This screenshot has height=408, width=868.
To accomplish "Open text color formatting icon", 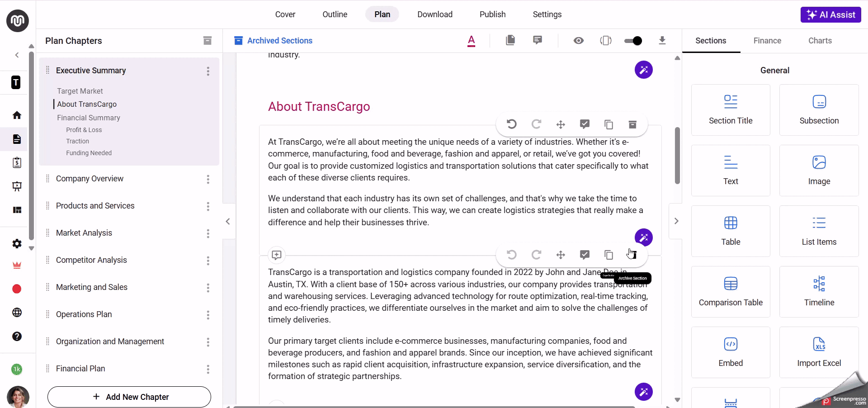I will coord(471,41).
